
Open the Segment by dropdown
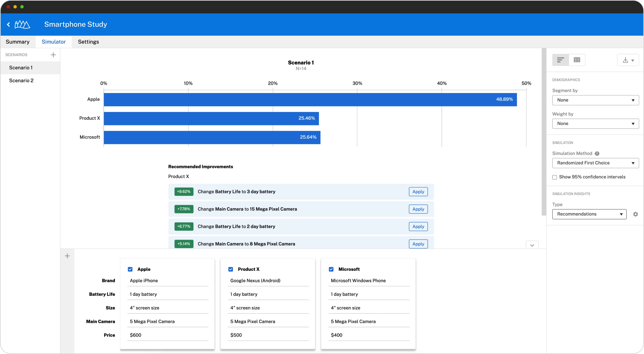click(595, 100)
